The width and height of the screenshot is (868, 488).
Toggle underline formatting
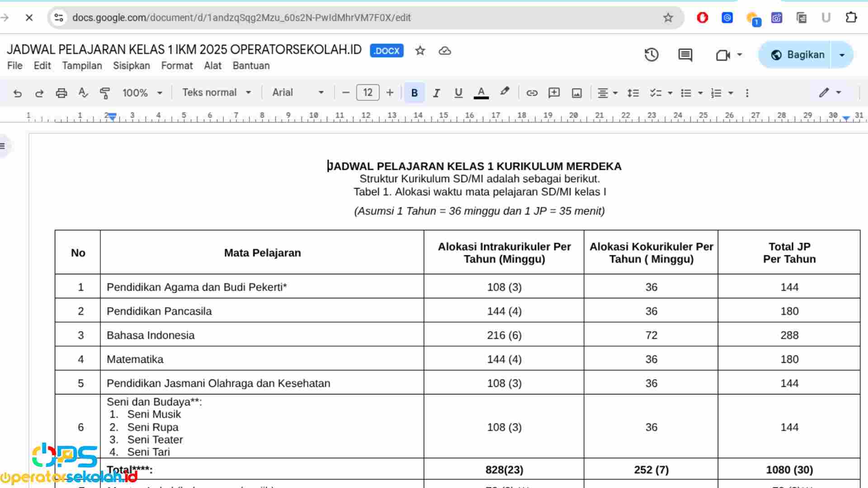click(458, 93)
